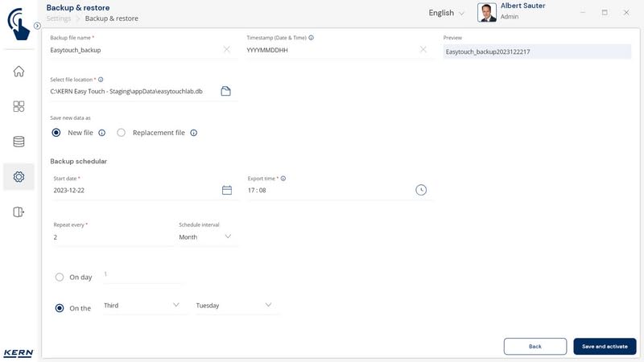Click the Easy Touch hand logo

(19, 24)
